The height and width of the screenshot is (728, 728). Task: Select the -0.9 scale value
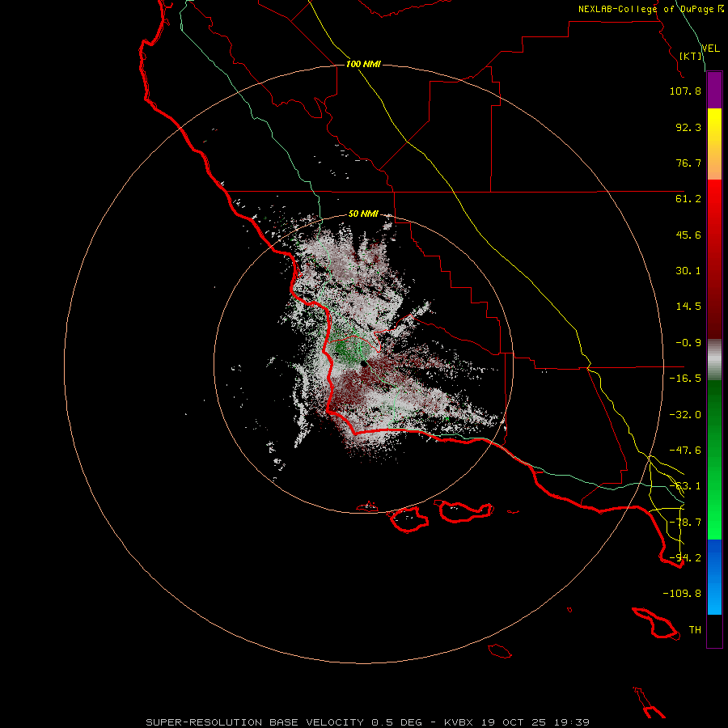pyautogui.click(x=688, y=343)
